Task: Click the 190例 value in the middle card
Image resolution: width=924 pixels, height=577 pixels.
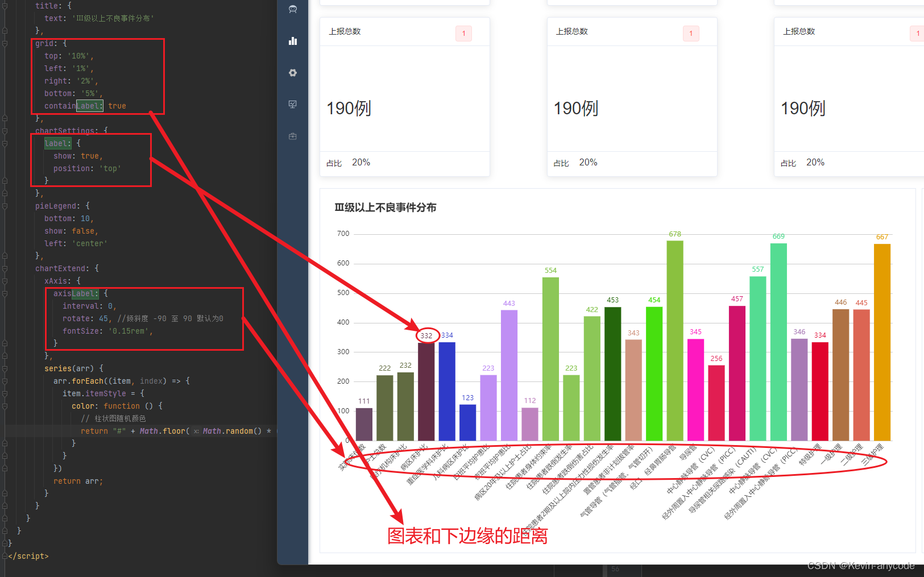Action: 576,108
